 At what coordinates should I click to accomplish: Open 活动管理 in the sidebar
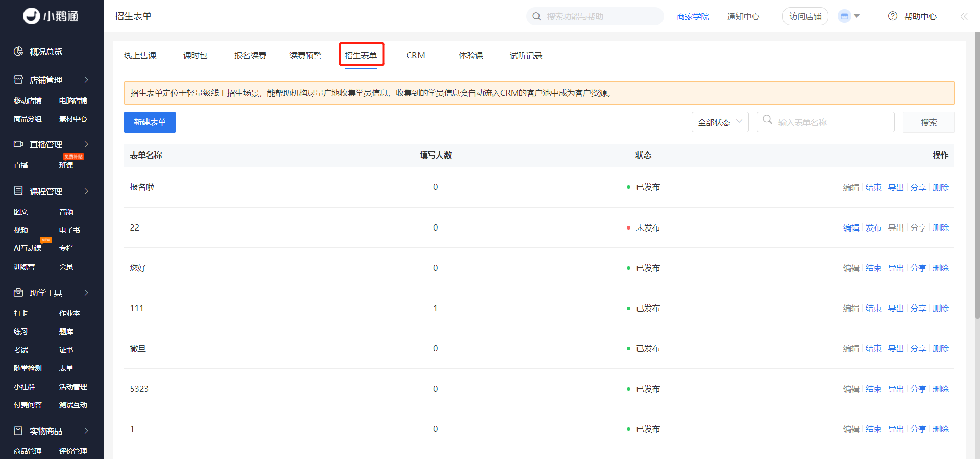point(73,387)
